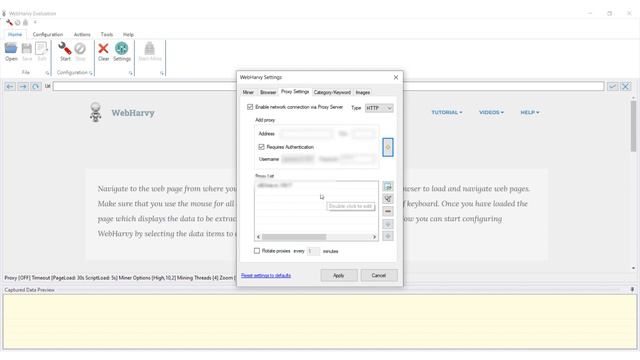
Task: Click the X stop-loading icon beside URL bar
Action: click(625, 87)
